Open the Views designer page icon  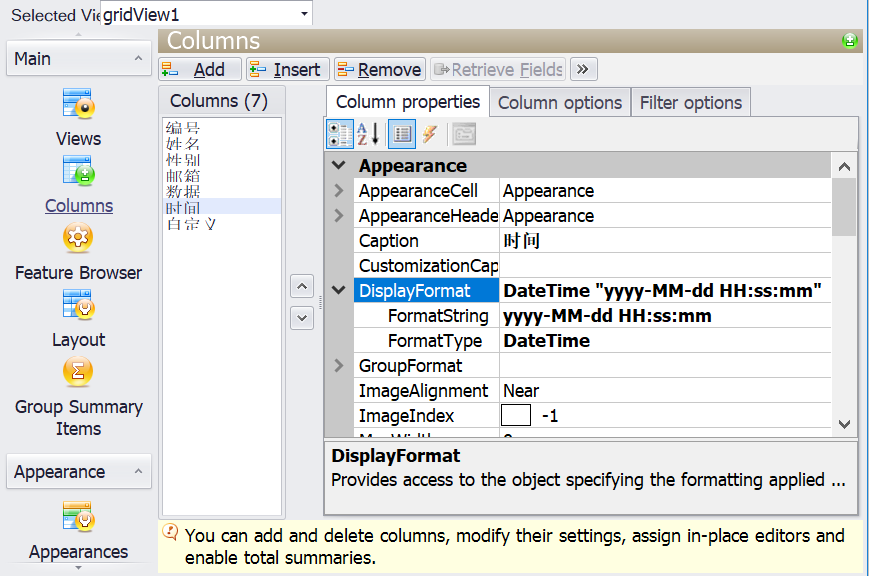coord(79,103)
